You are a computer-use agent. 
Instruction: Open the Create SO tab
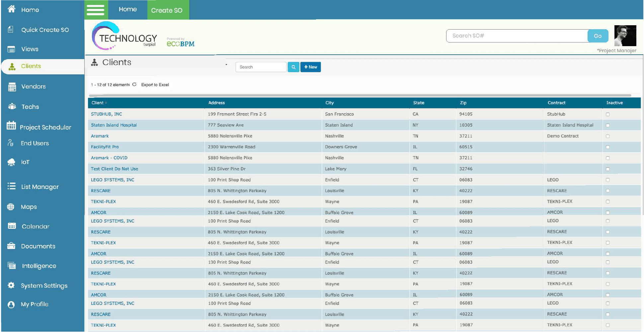[x=168, y=10]
